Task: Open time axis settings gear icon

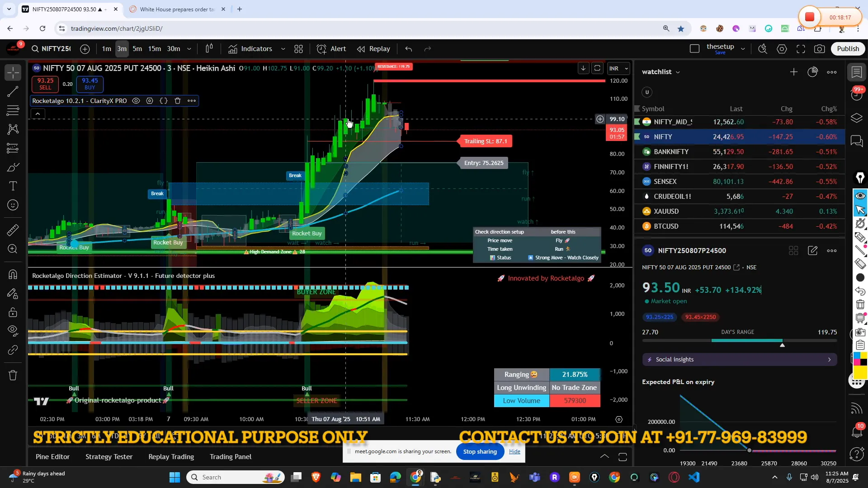Action: coord(619,419)
